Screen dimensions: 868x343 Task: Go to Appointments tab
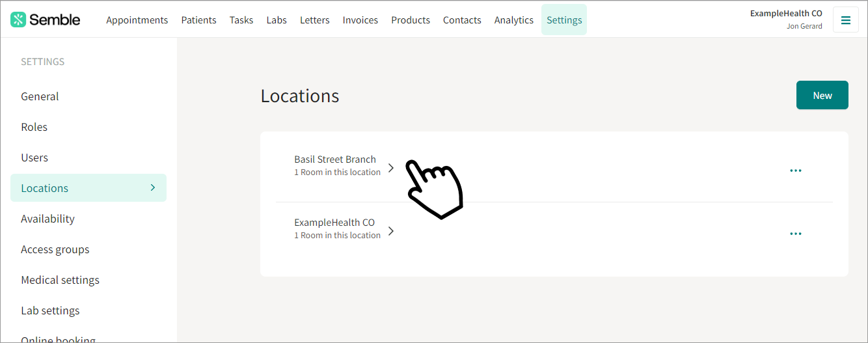[137, 20]
